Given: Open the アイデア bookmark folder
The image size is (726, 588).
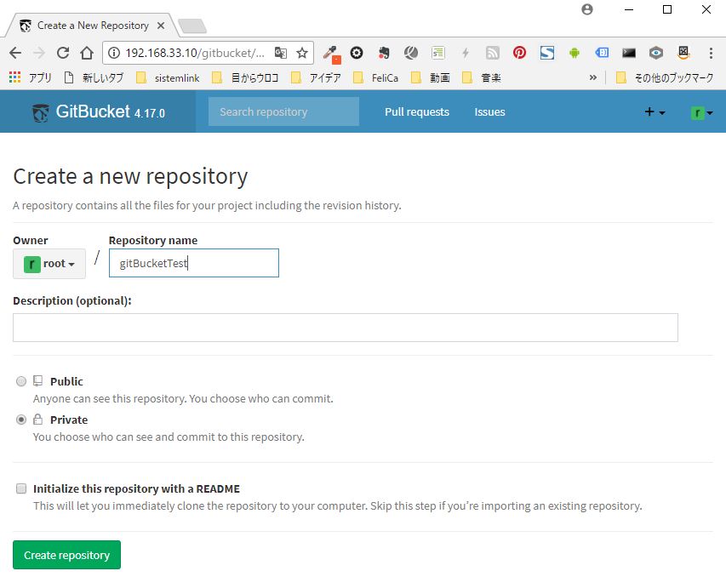Looking at the screenshot, I should click(x=317, y=77).
